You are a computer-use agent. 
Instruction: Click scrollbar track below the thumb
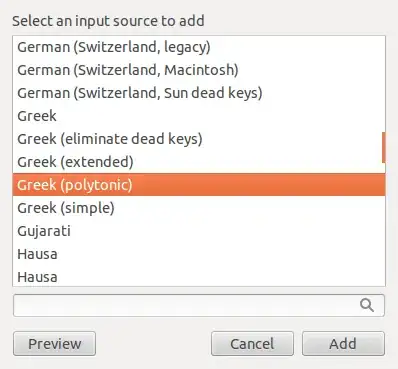coord(384,224)
